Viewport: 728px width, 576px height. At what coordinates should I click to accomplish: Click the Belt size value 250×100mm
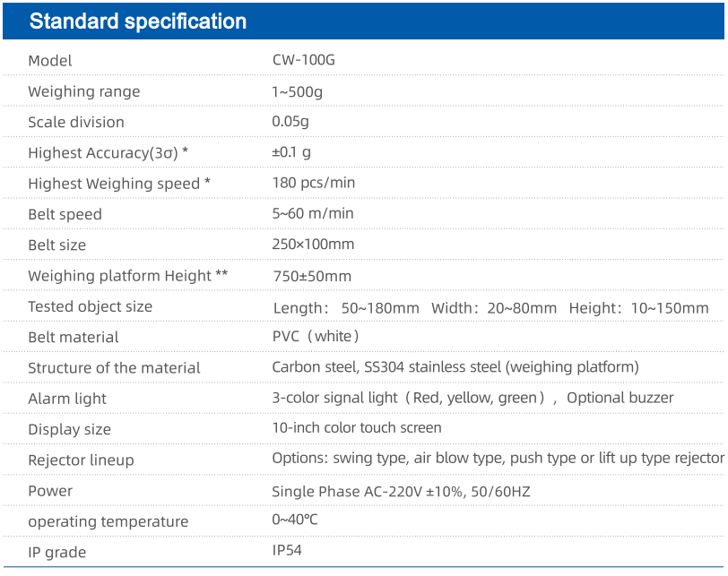(x=314, y=244)
